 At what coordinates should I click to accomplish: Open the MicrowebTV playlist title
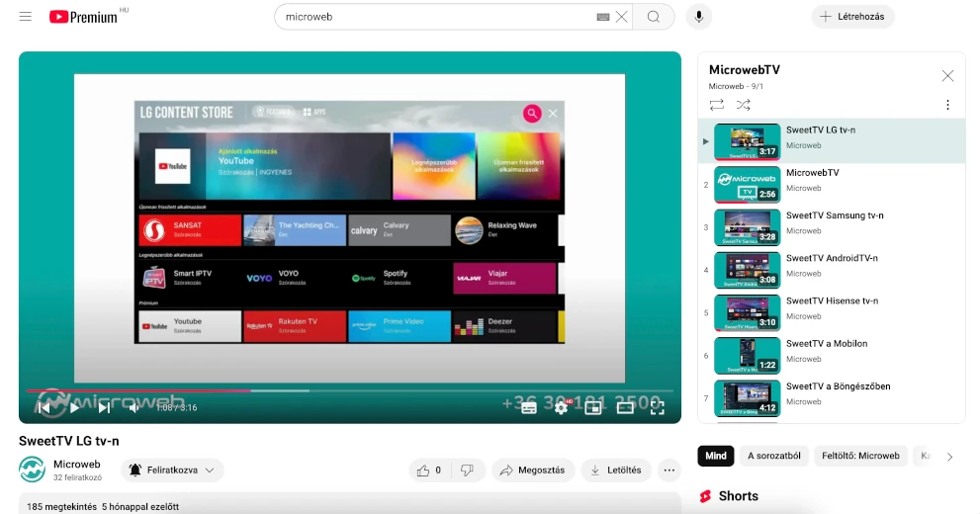coord(744,70)
